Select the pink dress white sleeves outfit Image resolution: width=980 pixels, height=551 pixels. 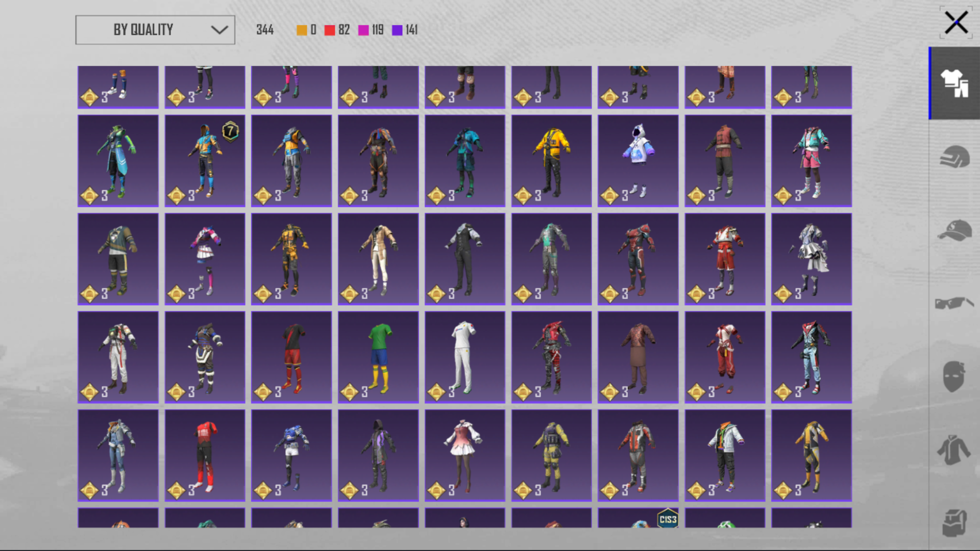[x=465, y=455]
